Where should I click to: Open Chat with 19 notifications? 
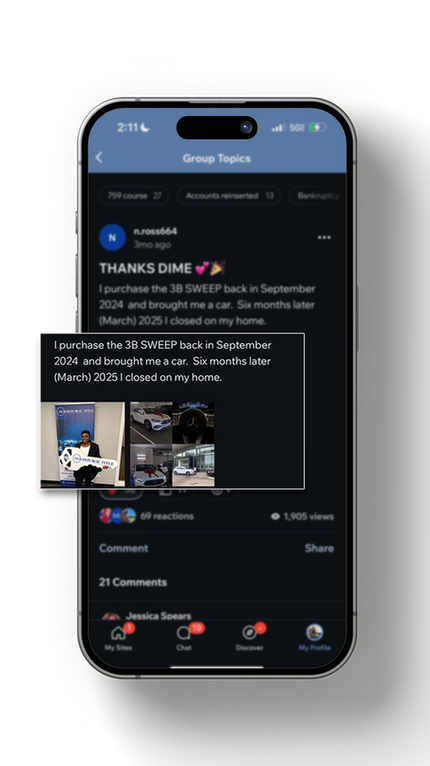pos(184,633)
